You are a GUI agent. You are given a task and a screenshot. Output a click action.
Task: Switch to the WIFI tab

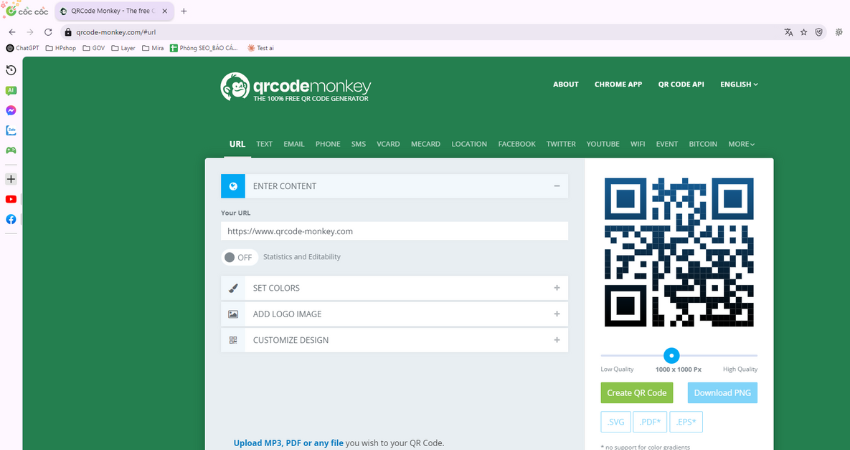pos(638,144)
